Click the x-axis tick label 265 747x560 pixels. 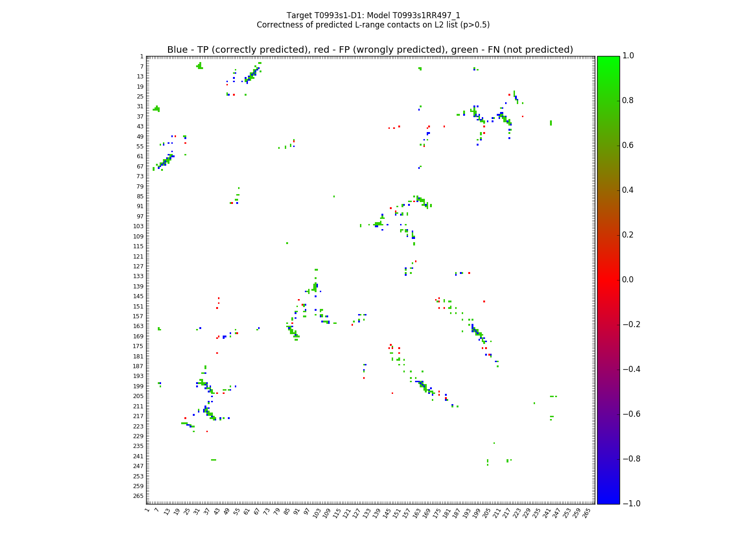point(587,513)
